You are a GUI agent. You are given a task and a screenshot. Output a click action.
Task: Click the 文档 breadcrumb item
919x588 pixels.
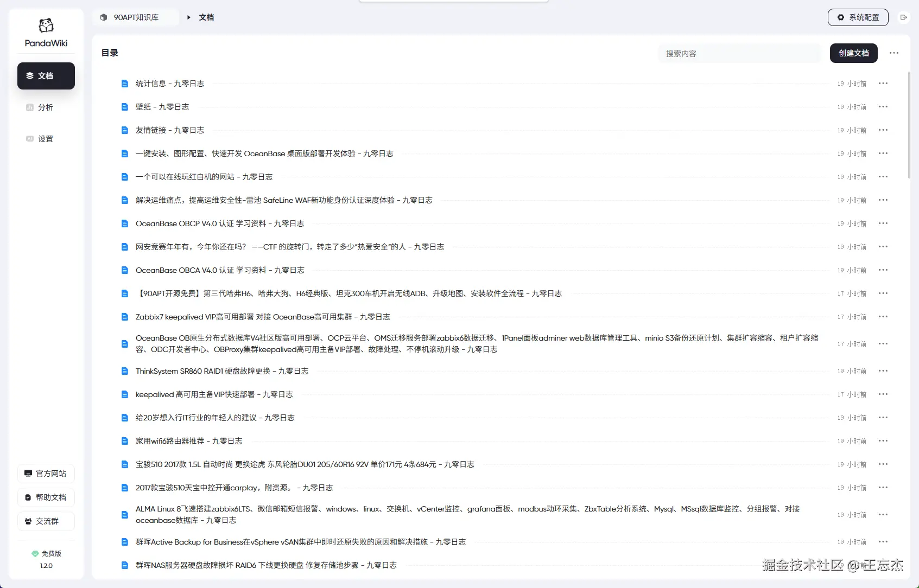[x=206, y=17]
